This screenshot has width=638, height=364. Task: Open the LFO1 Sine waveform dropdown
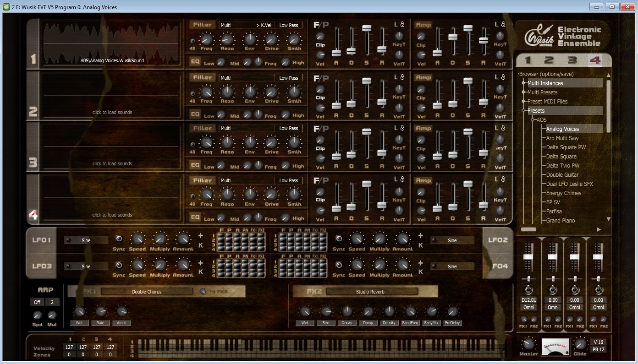click(x=86, y=240)
